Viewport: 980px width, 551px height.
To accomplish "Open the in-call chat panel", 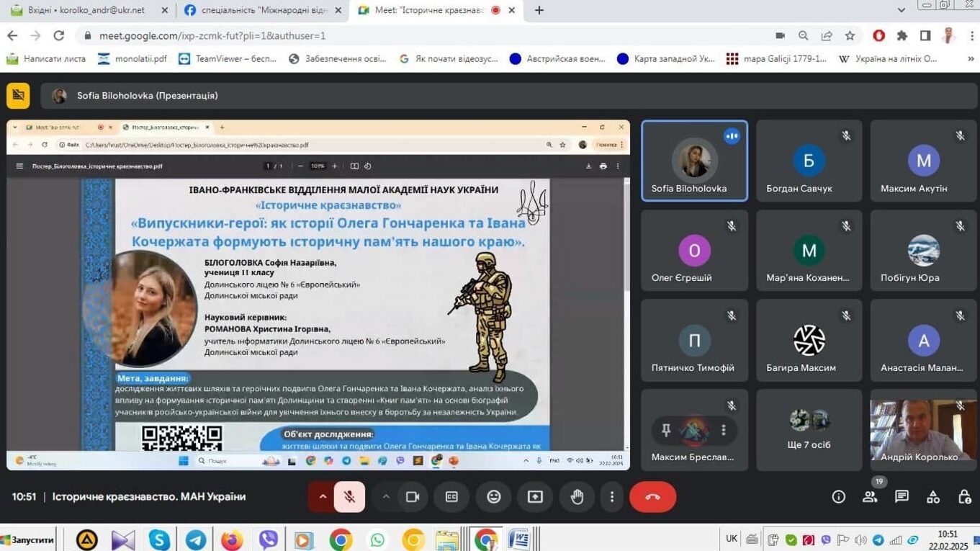I will point(902,497).
